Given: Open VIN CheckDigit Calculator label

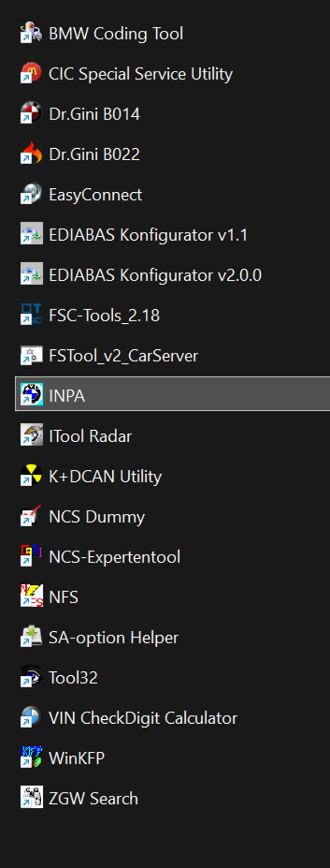Looking at the screenshot, I should (144, 718).
